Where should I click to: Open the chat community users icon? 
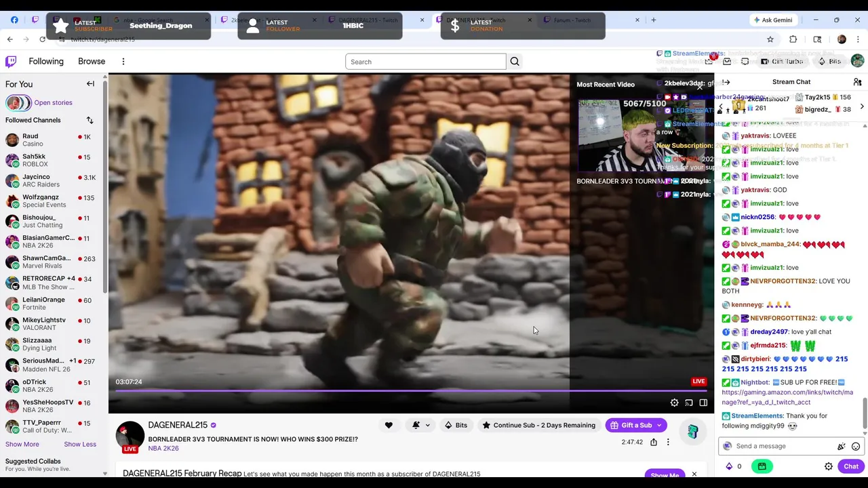click(857, 82)
